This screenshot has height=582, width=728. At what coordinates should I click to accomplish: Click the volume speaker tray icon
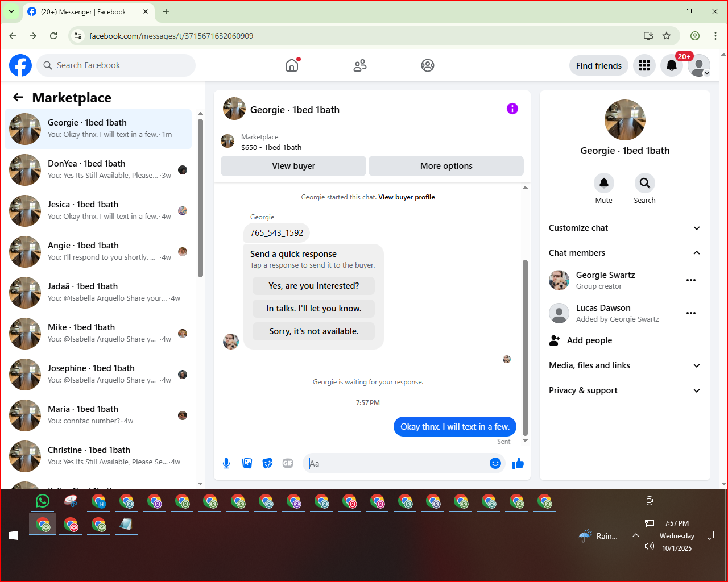click(x=650, y=546)
